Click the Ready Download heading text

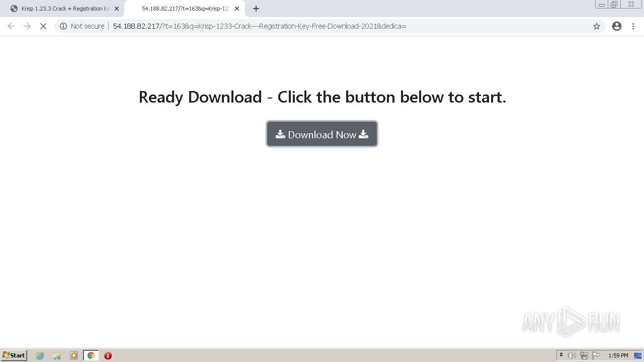pos(322,97)
